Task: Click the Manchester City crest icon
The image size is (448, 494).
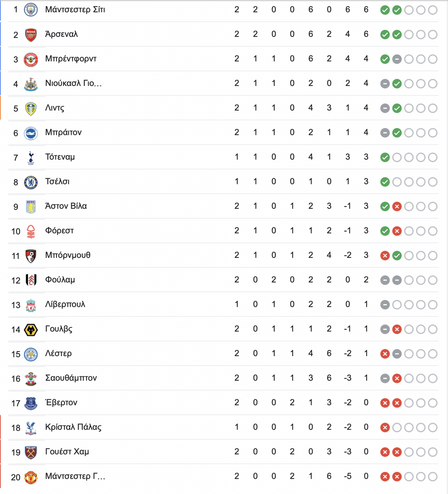Action: click(31, 10)
